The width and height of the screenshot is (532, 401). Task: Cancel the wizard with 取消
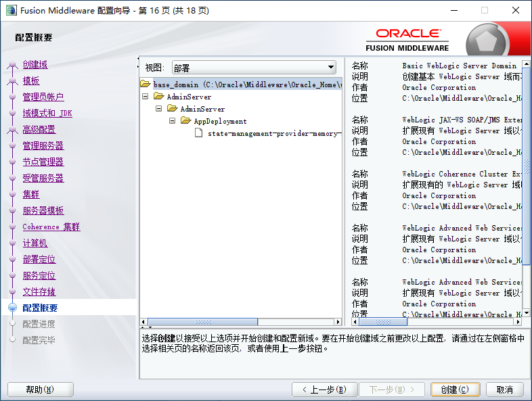tap(504, 390)
